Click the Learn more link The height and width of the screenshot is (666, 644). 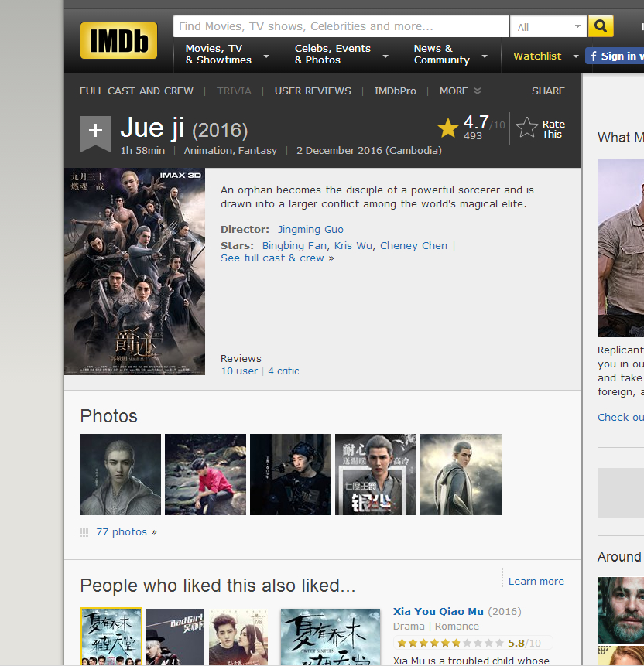(536, 581)
